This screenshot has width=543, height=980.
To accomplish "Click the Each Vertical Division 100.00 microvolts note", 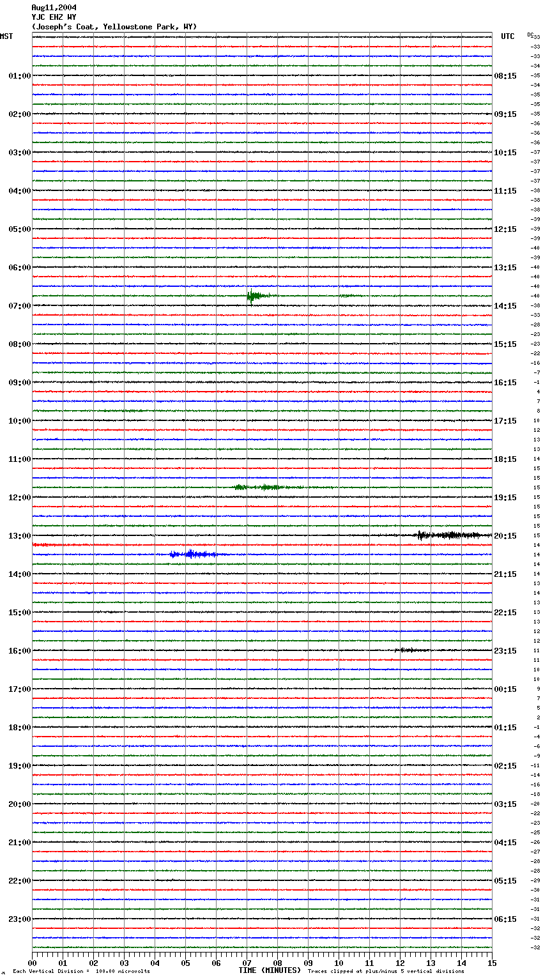I will [81, 971].
